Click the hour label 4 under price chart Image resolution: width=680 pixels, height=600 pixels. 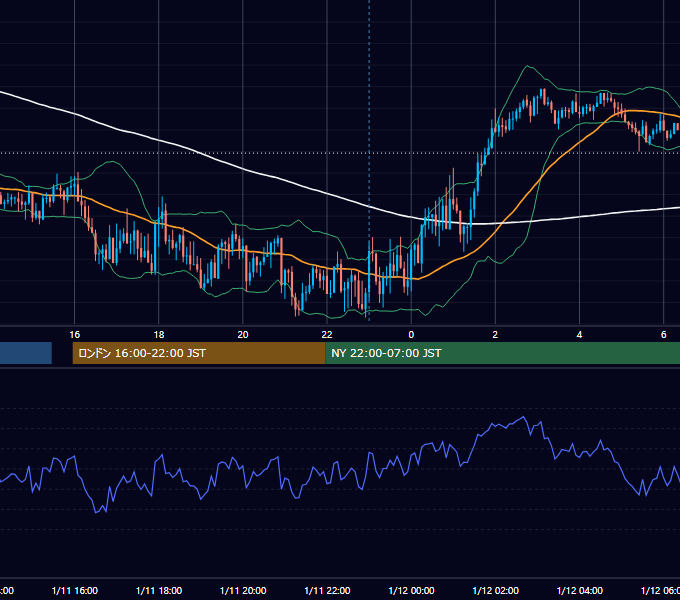579,334
